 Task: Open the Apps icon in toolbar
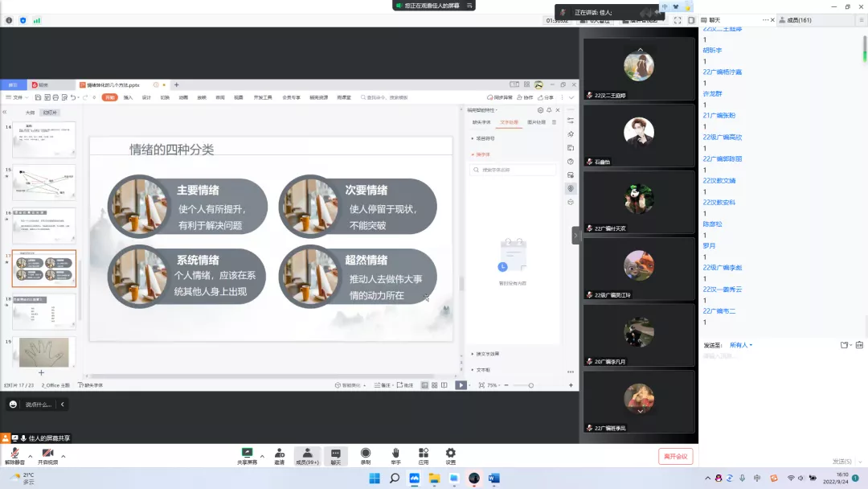coord(423,454)
